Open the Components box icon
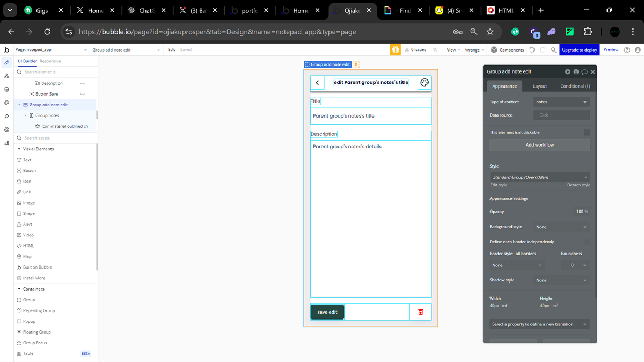This screenshot has height=362, width=644. [x=493, y=49]
